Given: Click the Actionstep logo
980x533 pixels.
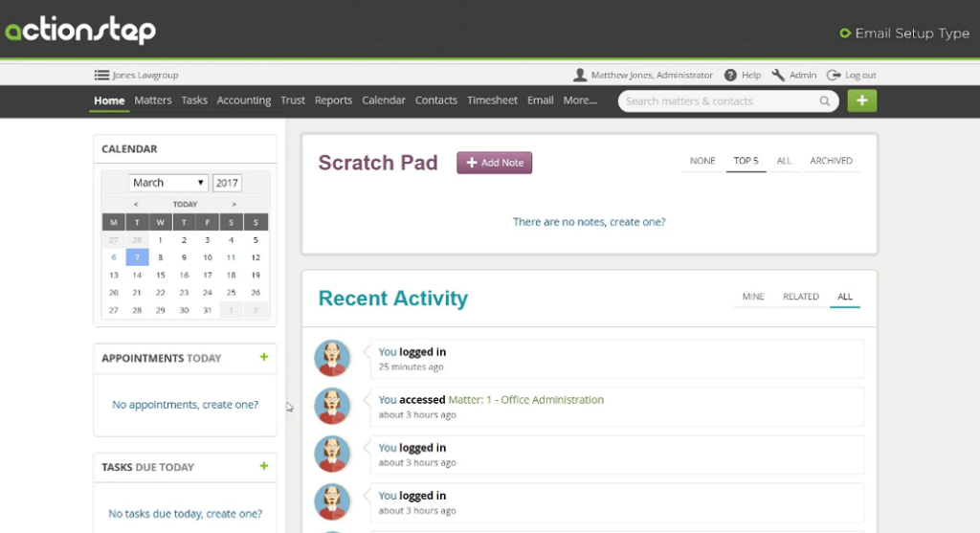Looking at the screenshot, I should pos(80,30).
